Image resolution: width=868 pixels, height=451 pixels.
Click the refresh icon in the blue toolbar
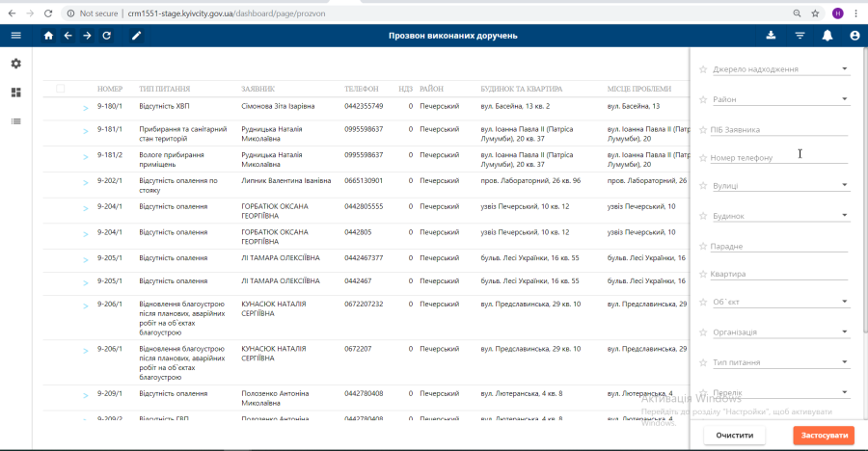point(106,36)
